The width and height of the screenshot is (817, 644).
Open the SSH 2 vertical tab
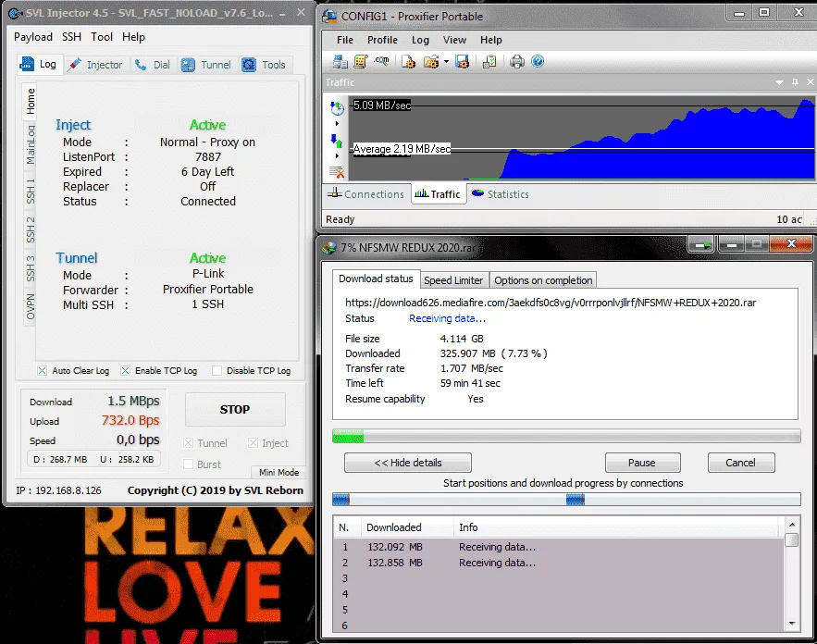(31, 229)
